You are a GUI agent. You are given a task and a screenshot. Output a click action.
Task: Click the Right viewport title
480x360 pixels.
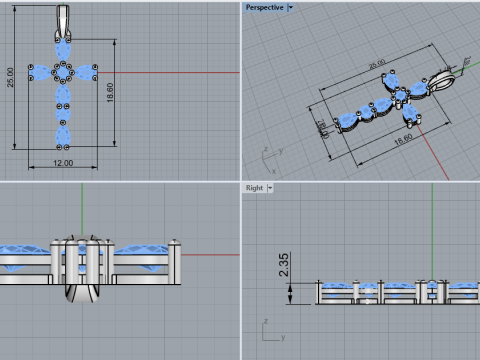pos(254,188)
